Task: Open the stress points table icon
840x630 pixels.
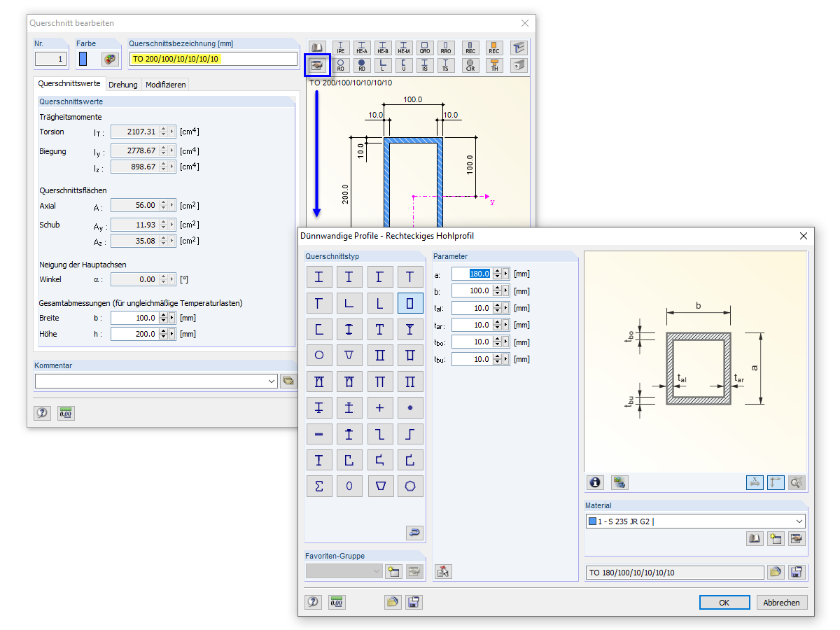Action: [x=619, y=482]
